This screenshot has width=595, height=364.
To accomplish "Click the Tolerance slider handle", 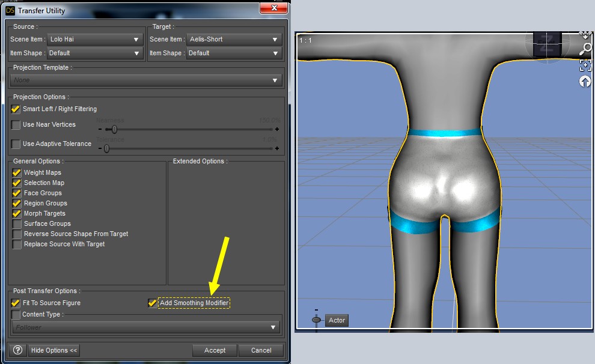I will [x=106, y=148].
